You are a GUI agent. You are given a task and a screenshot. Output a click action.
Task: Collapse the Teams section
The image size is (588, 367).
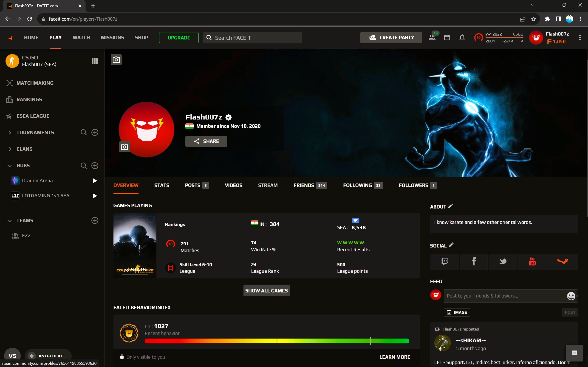pos(10,221)
